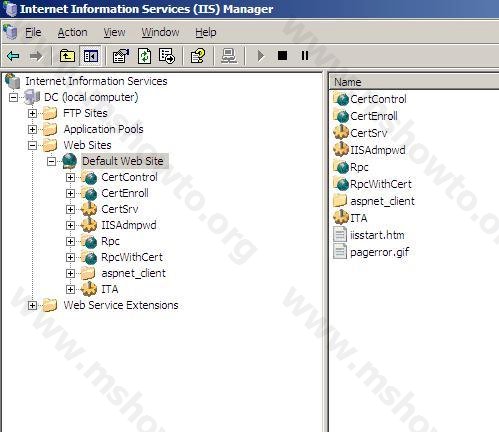Select CertEnroll in the right list

coord(374,116)
